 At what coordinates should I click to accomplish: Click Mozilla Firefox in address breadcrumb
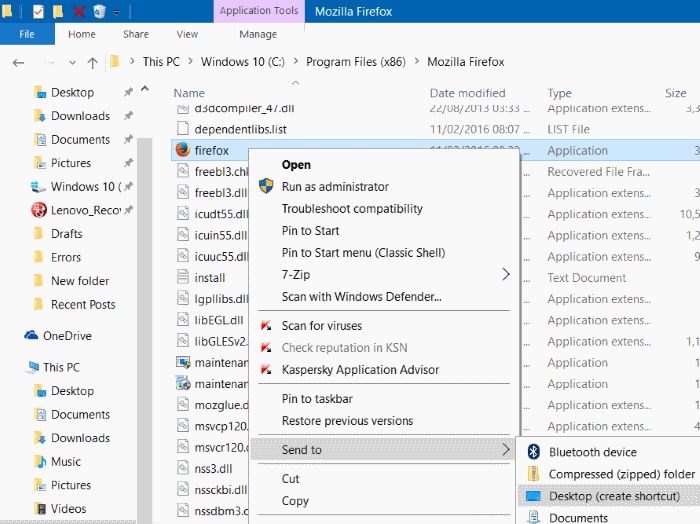click(466, 62)
